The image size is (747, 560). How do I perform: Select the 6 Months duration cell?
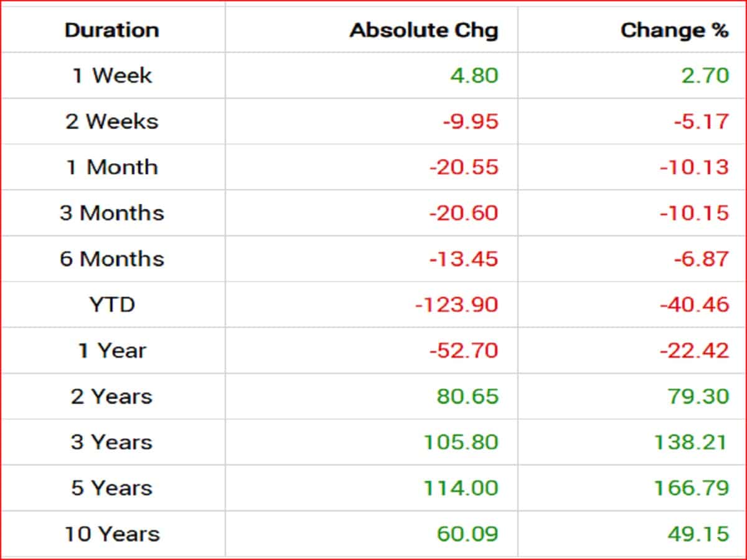coord(112,259)
